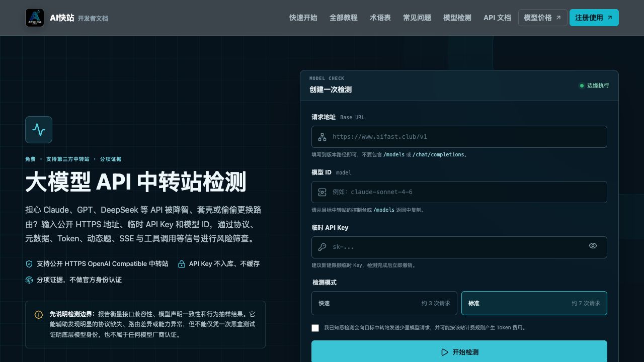Open 全部教程 in the navigation
644x362 pixels.
tap(344, 18)
